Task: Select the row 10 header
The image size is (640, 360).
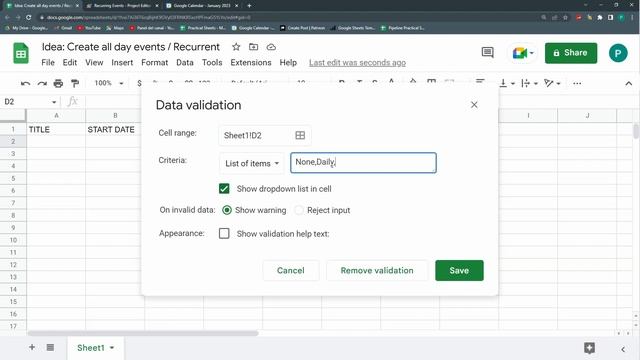Action: pos(13,240)
